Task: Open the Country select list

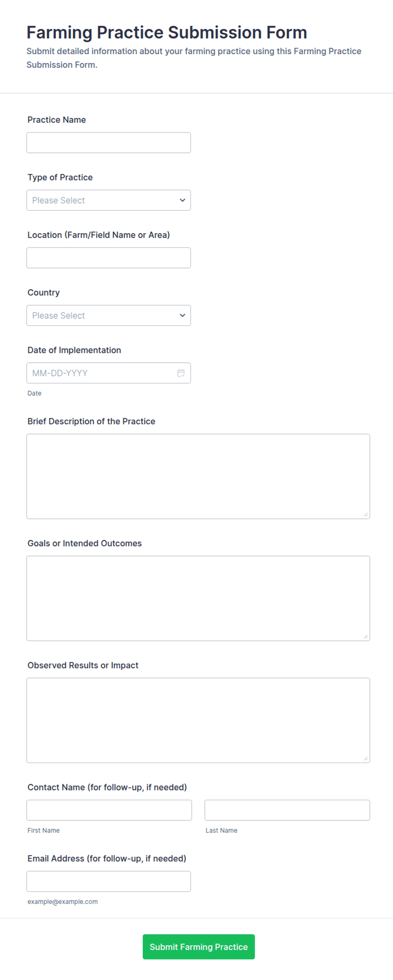Action: click(x=109, y=315)
